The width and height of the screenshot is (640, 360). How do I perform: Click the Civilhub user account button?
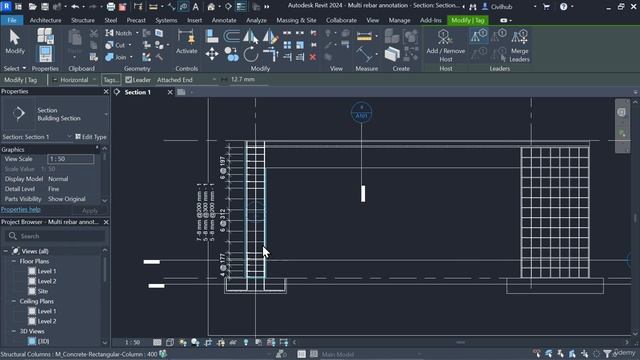497,7
